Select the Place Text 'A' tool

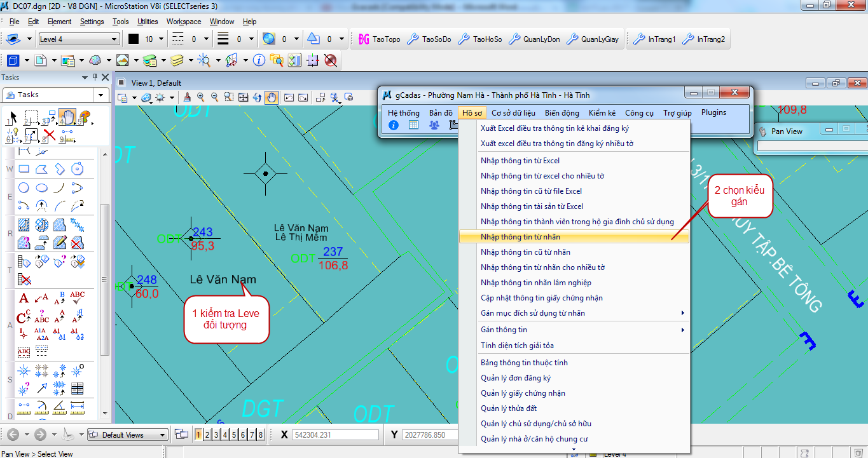point(24,298)
